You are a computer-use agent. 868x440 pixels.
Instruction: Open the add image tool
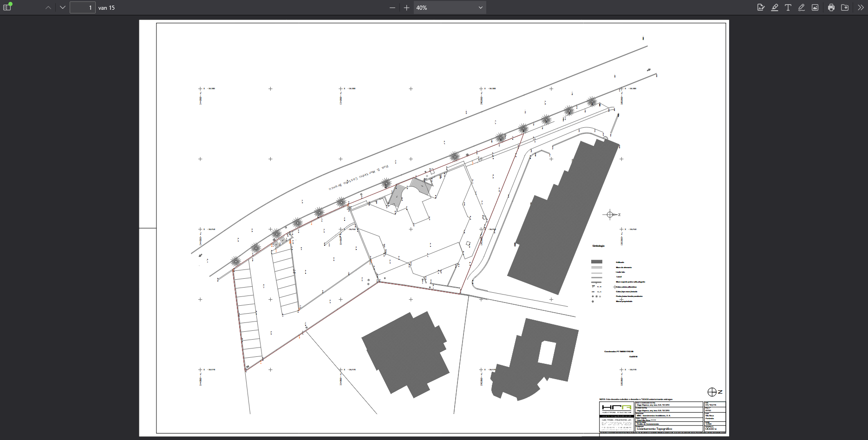click(815, 7)
